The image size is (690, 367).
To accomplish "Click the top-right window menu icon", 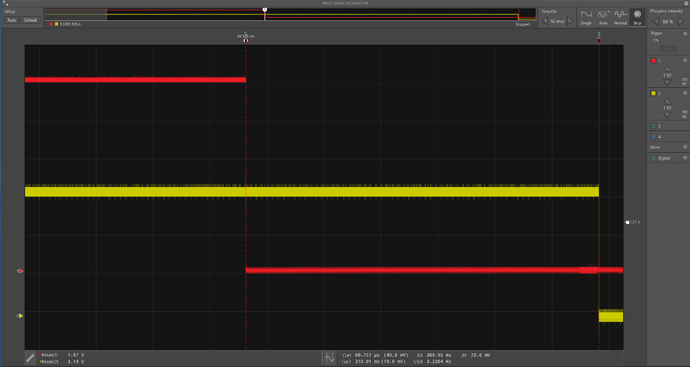I will pyautogui.click(x=686, y=3).
